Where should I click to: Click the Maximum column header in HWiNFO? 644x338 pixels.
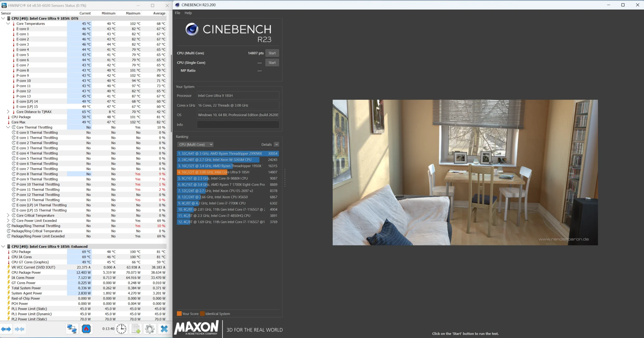tap(129, 13)
